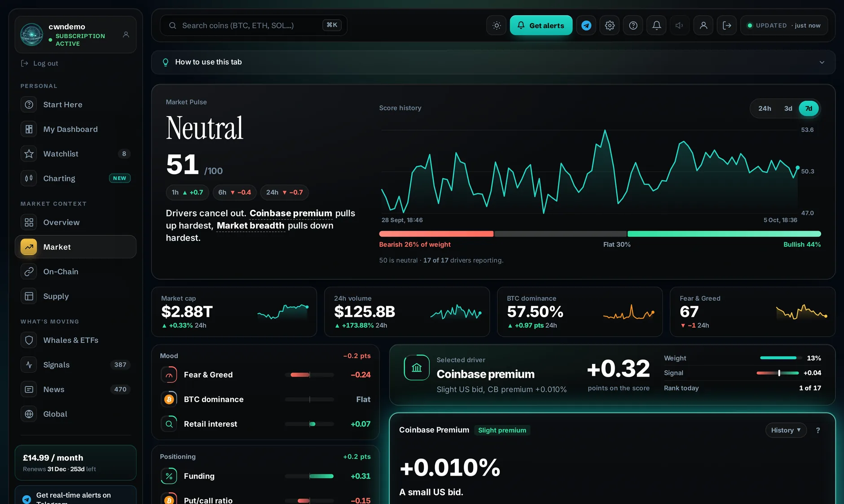Select the Fear & Greed mood row
Viewport: 844px width, 504px height.
pyautogui.click(x=265, y=375)
